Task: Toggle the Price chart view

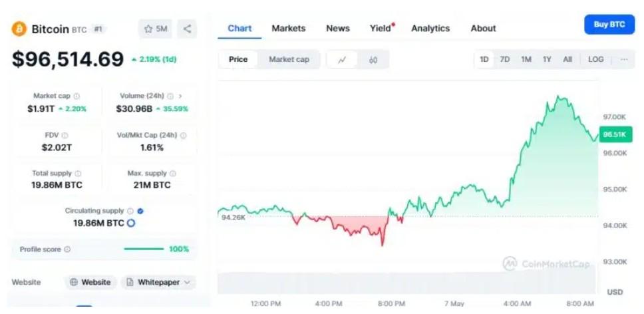Action: [x=238, y=59]
